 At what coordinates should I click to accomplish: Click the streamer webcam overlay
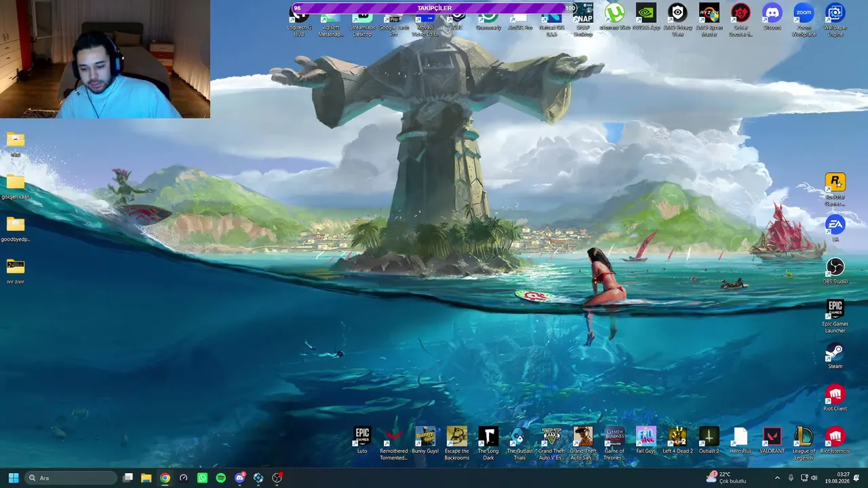[105, 59]
